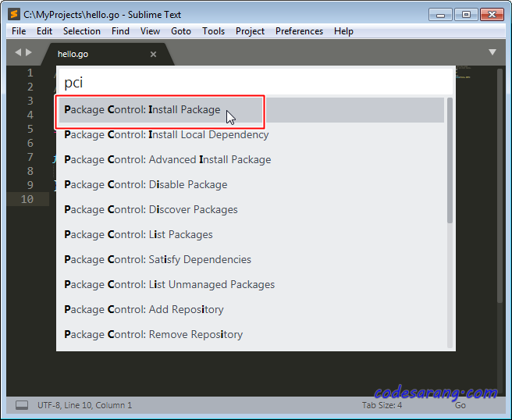Choose Package Control: Install Package
The height and width of the screenshot is (420, 512).
(251, 110)
